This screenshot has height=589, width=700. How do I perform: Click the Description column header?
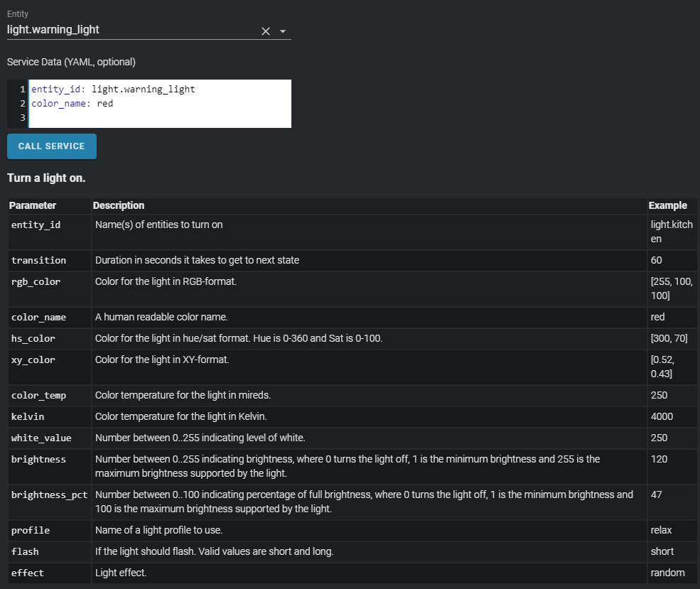tap(119, 205)
